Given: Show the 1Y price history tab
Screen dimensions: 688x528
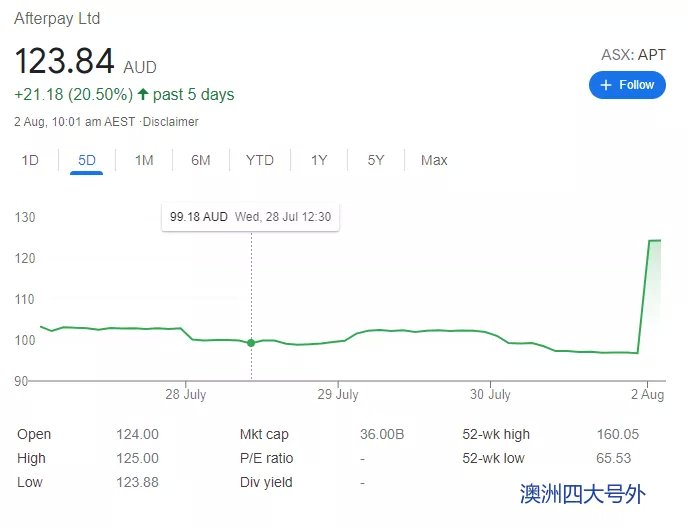Looking at the screenshot, I should coord(319,160).
